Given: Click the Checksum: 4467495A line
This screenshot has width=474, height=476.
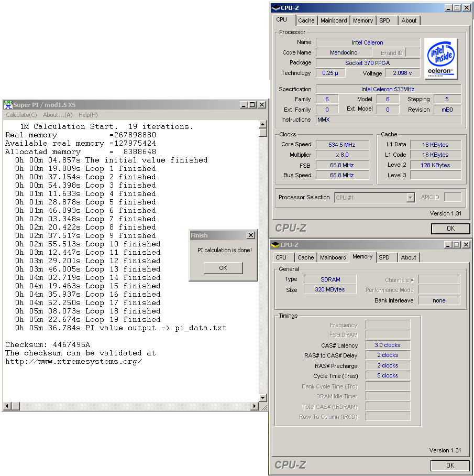Looking at the screenshot, I should 48,344.
